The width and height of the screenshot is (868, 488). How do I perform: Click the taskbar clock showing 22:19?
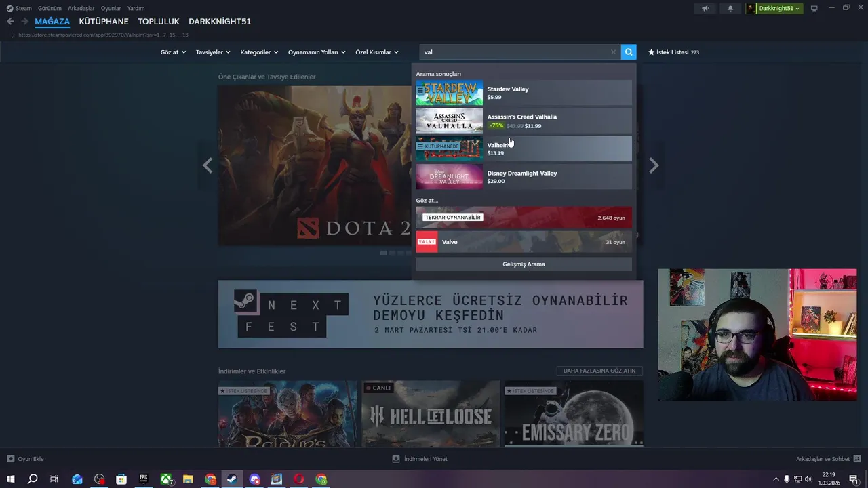829,479
